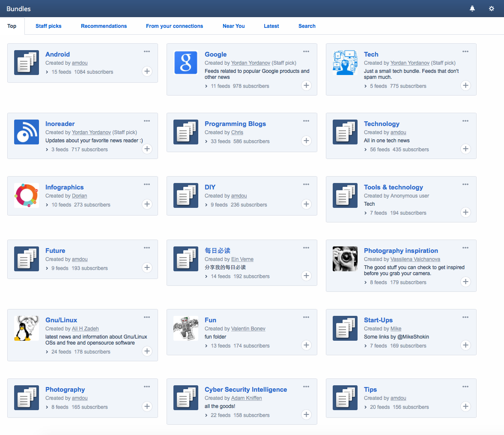Switch to the Top tab
Image resolution: width=504 pixels, height=435 pixels.
point(12,26)
